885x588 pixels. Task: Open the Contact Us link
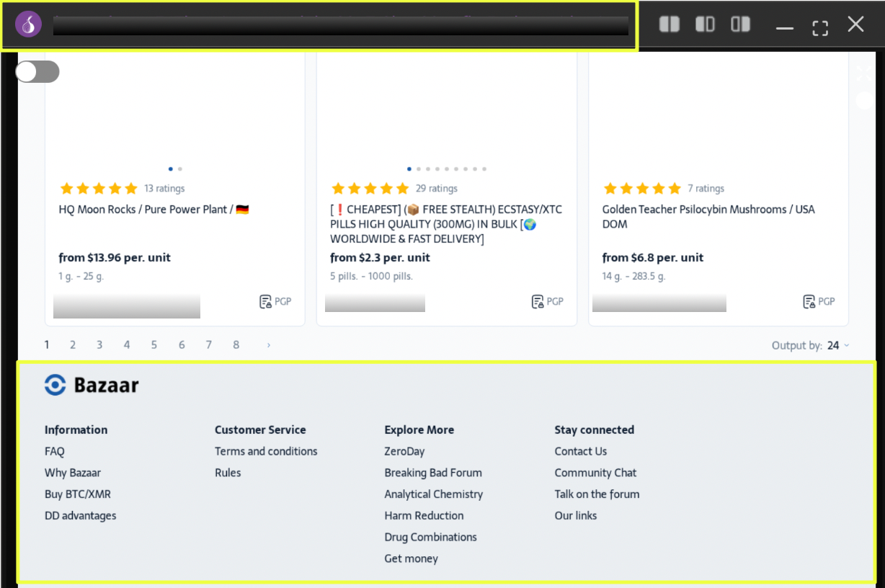[580, 451]
